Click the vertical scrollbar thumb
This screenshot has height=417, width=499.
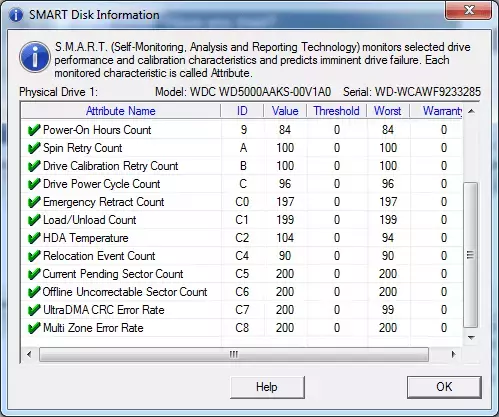point(471,255)
